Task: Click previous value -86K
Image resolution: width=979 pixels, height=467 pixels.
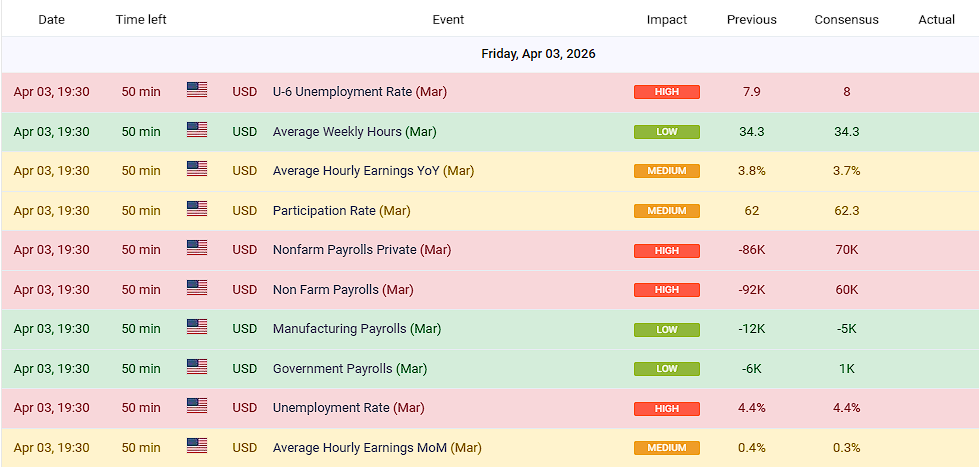Action: click(x=752, y=250)
